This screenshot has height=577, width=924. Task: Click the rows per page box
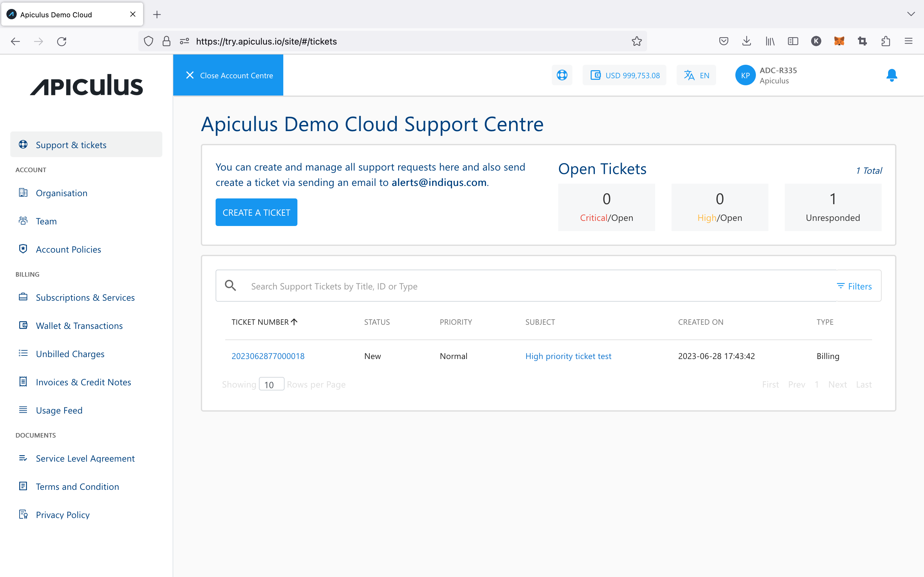pyautogui.click(x=271, y=384)
